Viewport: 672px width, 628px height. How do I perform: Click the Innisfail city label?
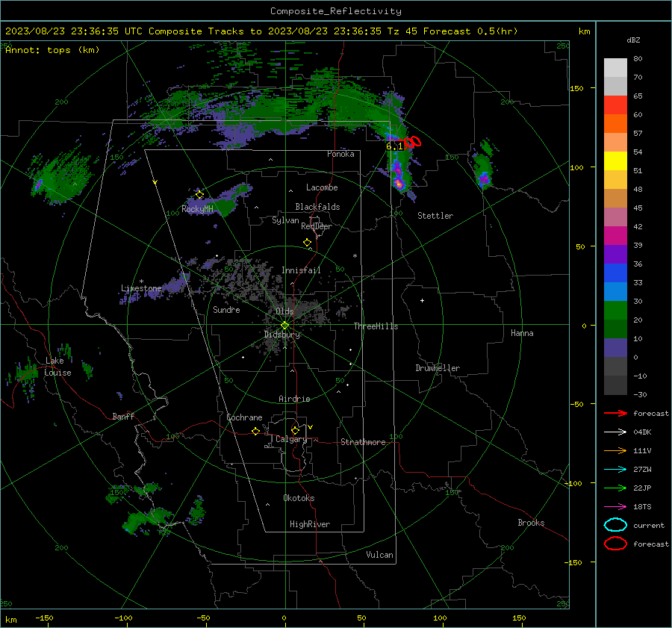pos(301,270)
